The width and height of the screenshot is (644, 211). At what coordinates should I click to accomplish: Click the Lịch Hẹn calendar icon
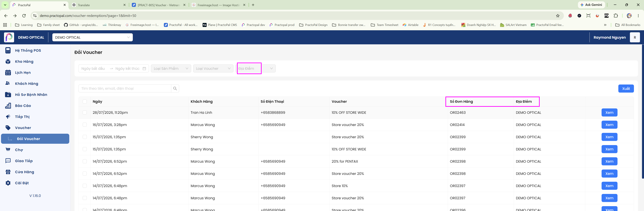(x=8, y=73)
